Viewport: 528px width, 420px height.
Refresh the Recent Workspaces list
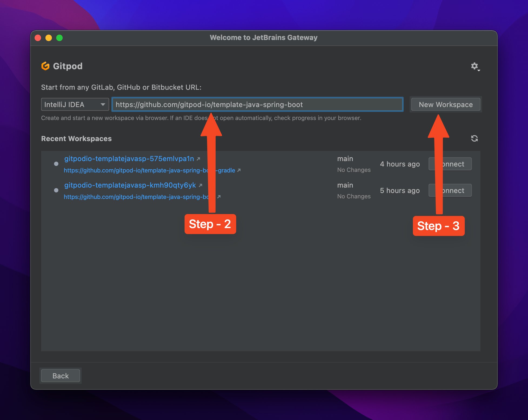(x=474, y=138)
